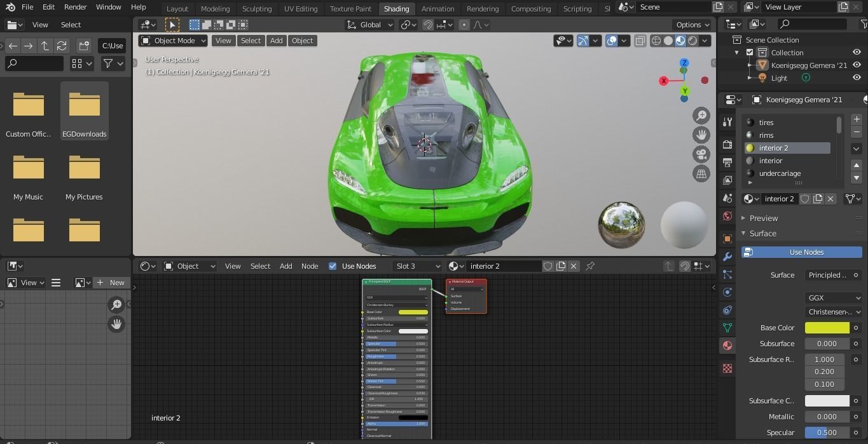Open the Output properties tab
This screenshot has height=444, width=868.
(x=727, y=163)
